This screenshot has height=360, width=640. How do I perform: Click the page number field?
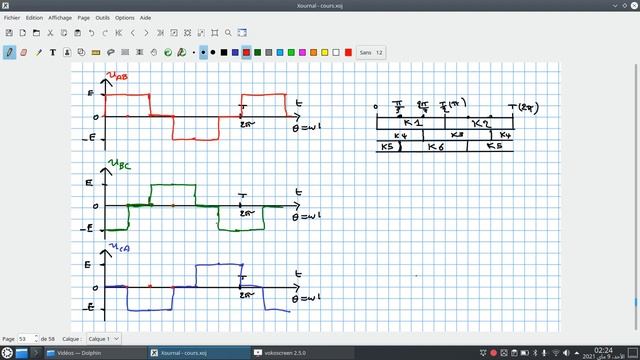[x=25, y=339]
